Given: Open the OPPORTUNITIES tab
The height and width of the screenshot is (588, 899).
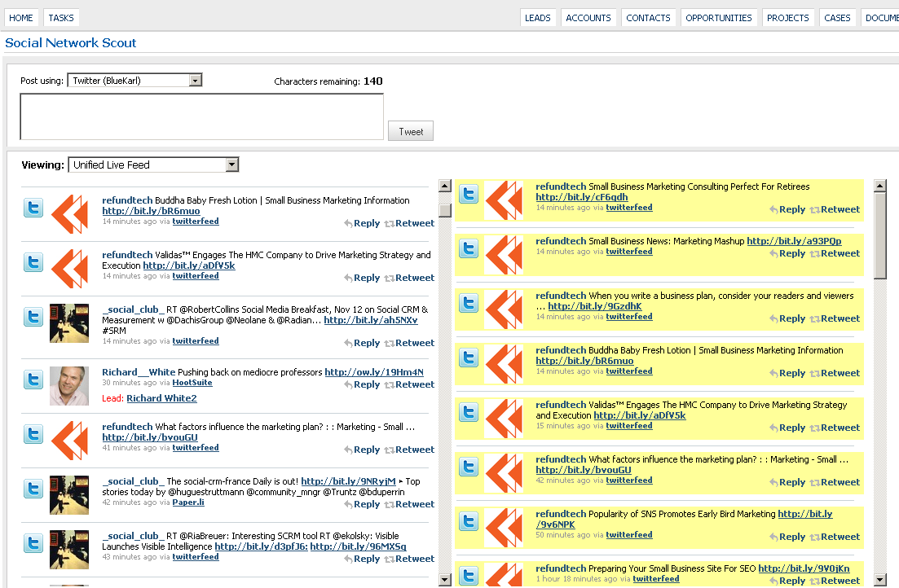Looking at the screenshot, I should 719,18.
